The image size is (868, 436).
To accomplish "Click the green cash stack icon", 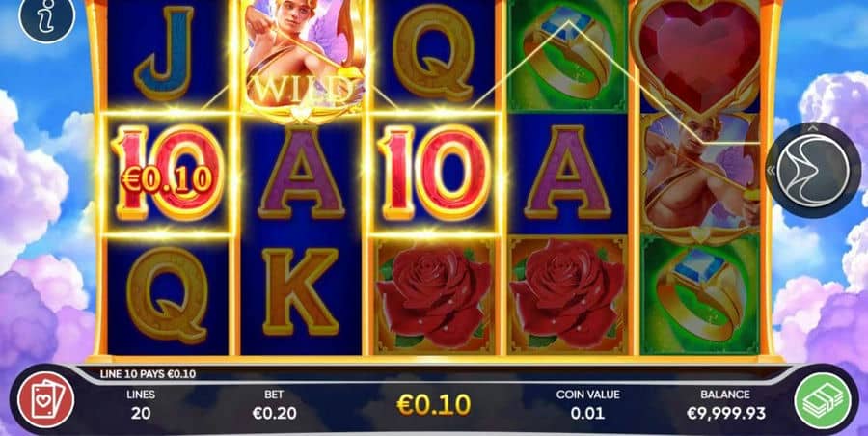I will [x=823, y=400].
